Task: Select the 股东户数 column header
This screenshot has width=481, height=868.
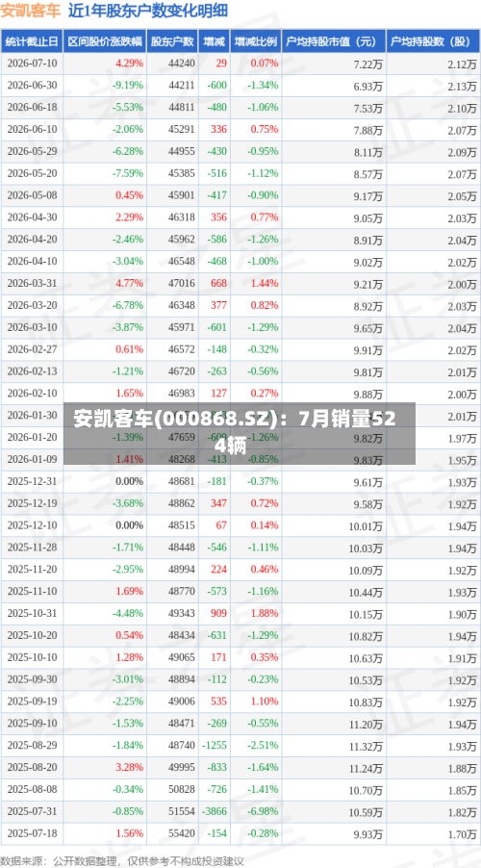Action: (173, 41)
